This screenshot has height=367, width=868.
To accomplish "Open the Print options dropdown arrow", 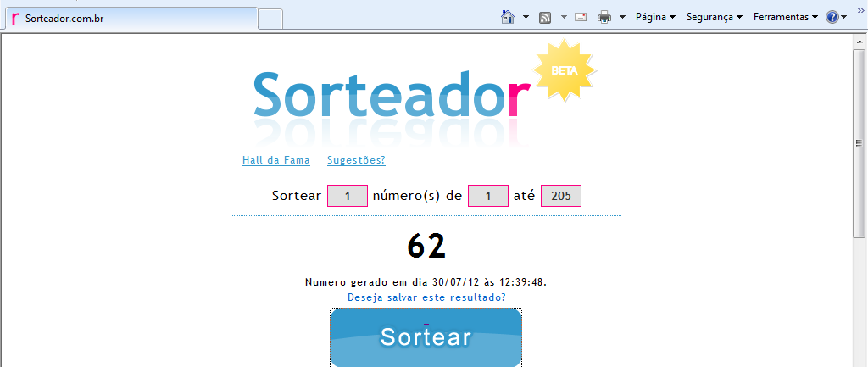I will click(x=622, y=17).
